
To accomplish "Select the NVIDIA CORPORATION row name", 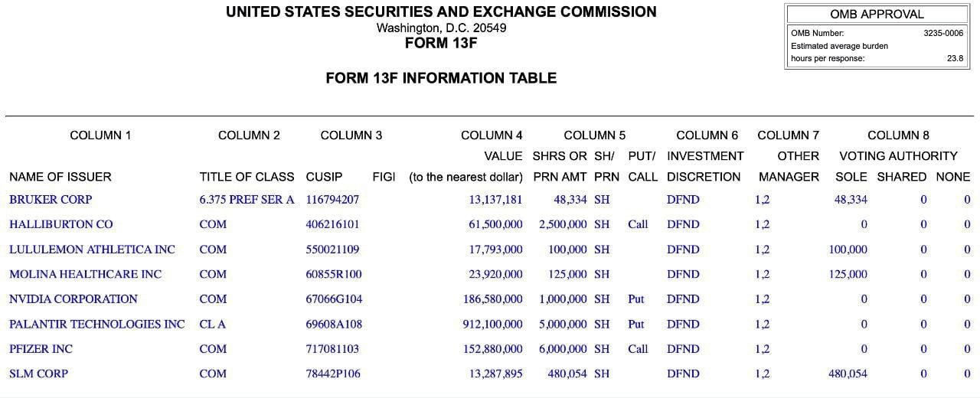I will 73,299.
